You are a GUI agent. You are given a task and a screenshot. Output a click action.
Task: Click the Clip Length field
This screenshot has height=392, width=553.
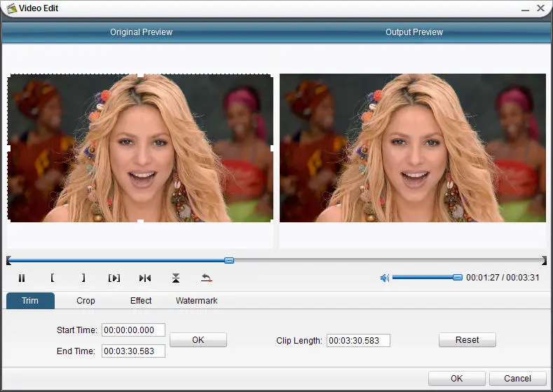(358, 341)
